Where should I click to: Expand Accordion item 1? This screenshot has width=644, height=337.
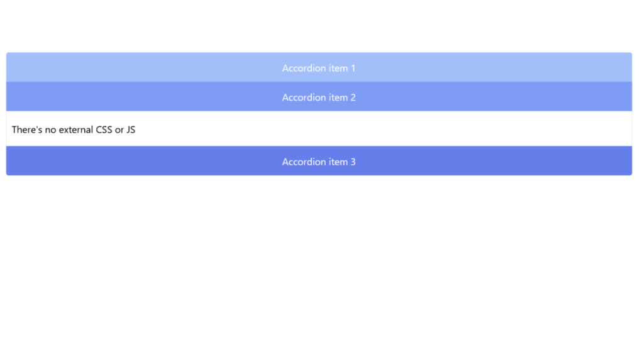pos(319,68)
